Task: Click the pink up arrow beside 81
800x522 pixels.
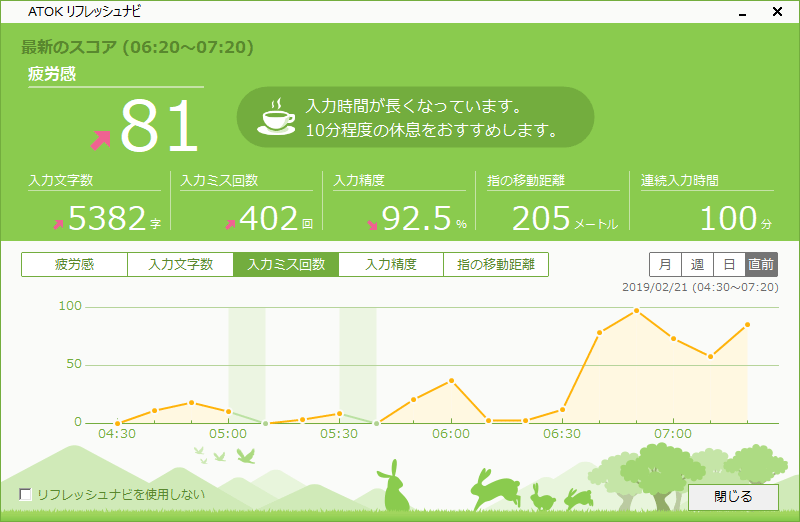Action: (101, 140)
